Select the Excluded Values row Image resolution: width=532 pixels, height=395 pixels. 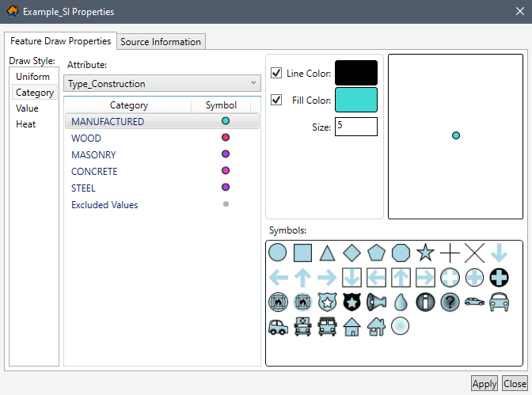click(x=162, y=205)
